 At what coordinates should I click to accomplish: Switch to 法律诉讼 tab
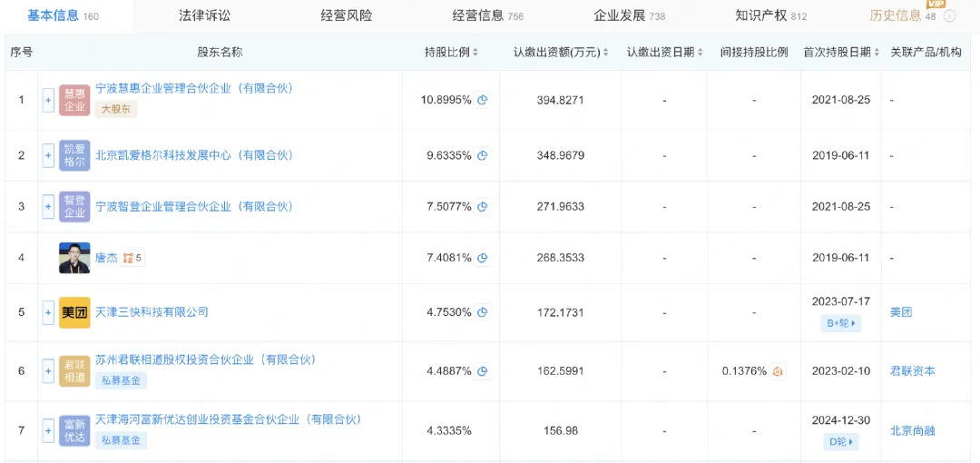click(x=204, y=16)
